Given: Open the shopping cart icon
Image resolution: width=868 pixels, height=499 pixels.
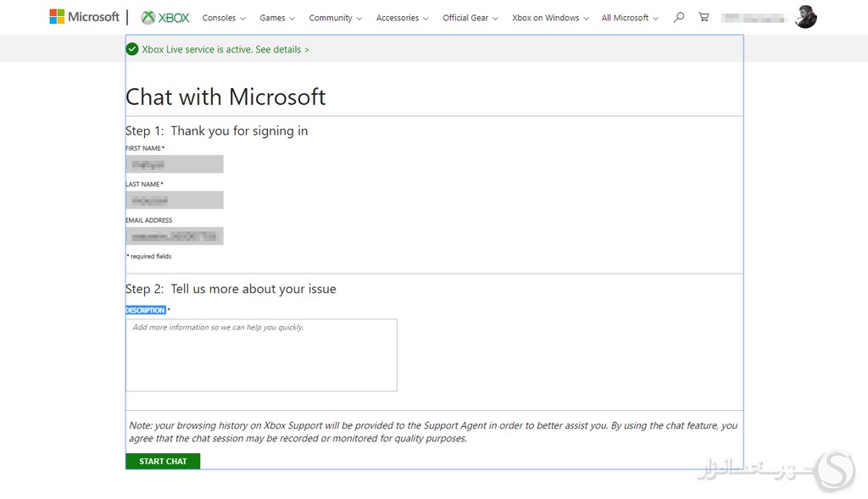Looking at the screenshot, I should (704, 17).
